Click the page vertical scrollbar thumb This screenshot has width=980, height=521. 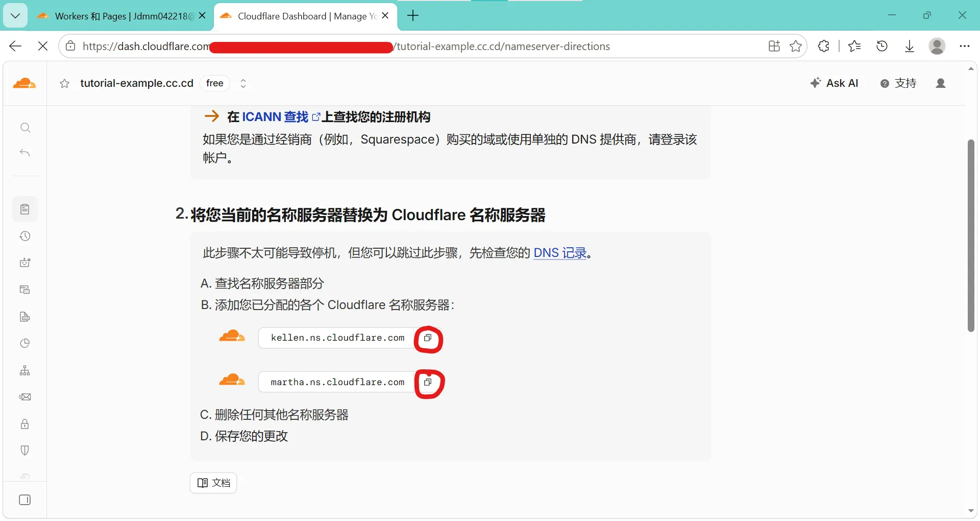pyautogui.click(x=971, y=235)
